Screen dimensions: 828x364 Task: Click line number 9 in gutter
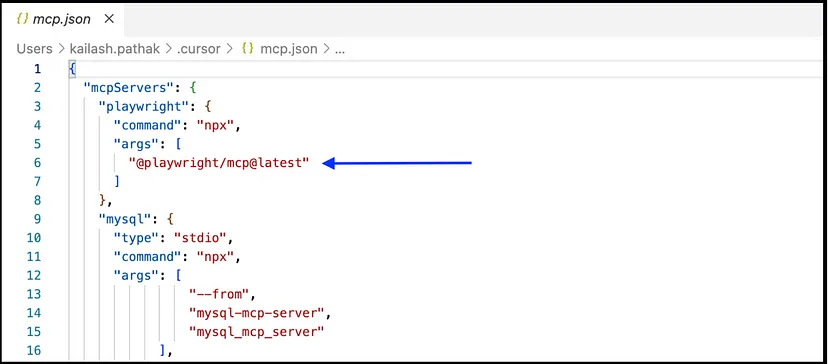tap(37, 219)
